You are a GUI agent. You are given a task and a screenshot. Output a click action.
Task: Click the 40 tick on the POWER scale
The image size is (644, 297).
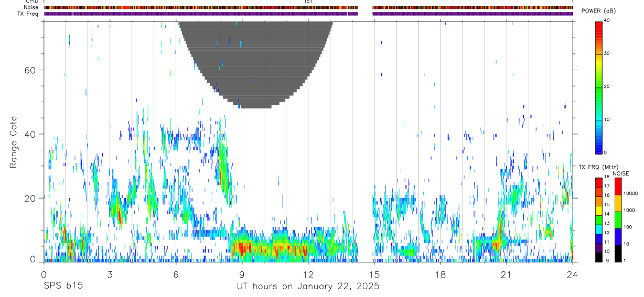(x=607, y=21)
